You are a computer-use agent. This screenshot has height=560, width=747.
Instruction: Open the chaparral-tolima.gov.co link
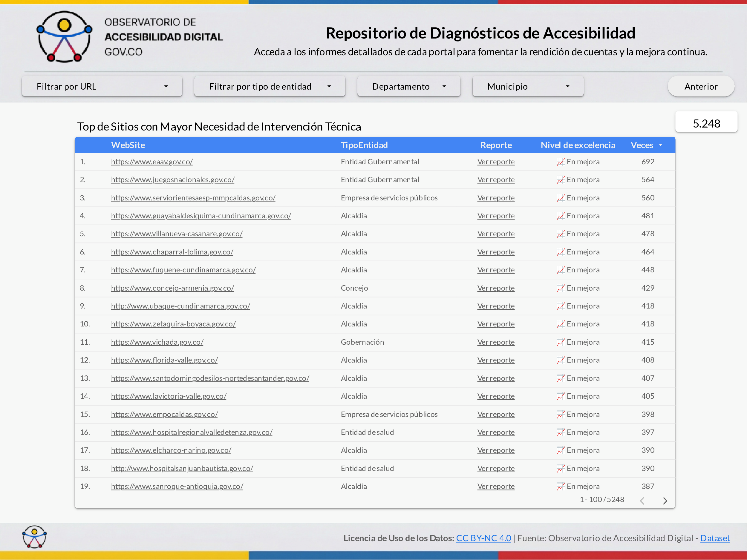[x=172, y=252]
